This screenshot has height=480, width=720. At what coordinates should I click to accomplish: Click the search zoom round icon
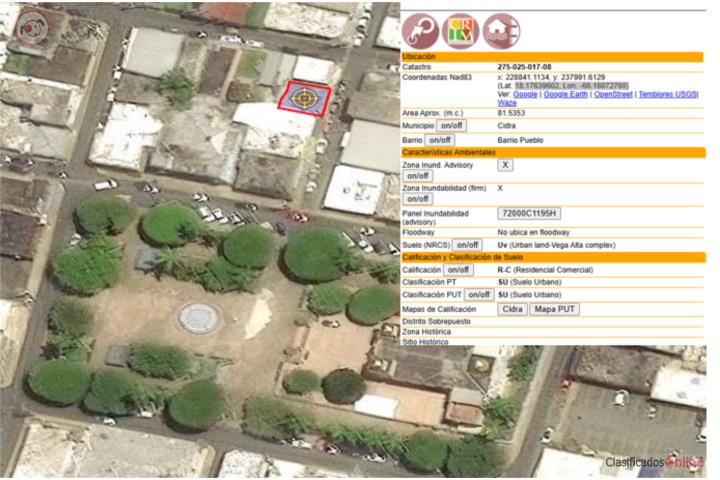[420, 31]
